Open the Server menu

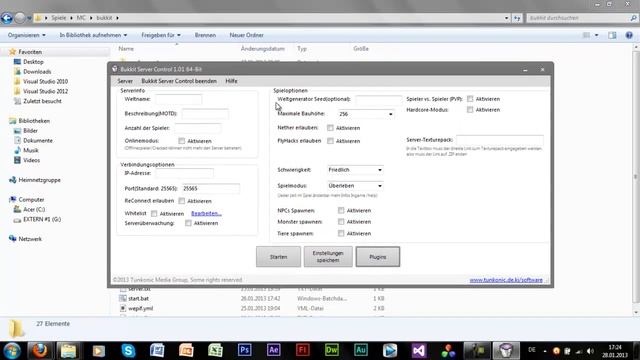pyautogui.click(x=125, y=81)
